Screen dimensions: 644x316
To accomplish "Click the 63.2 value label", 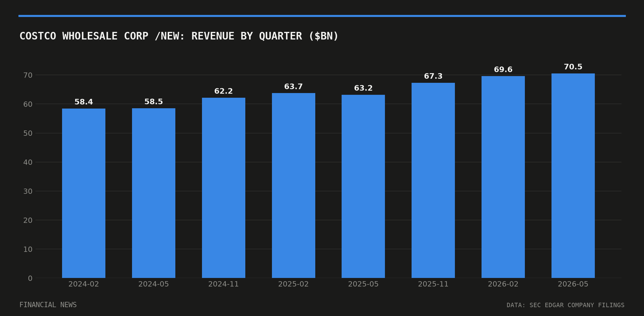I will click(x=363, y=88).
